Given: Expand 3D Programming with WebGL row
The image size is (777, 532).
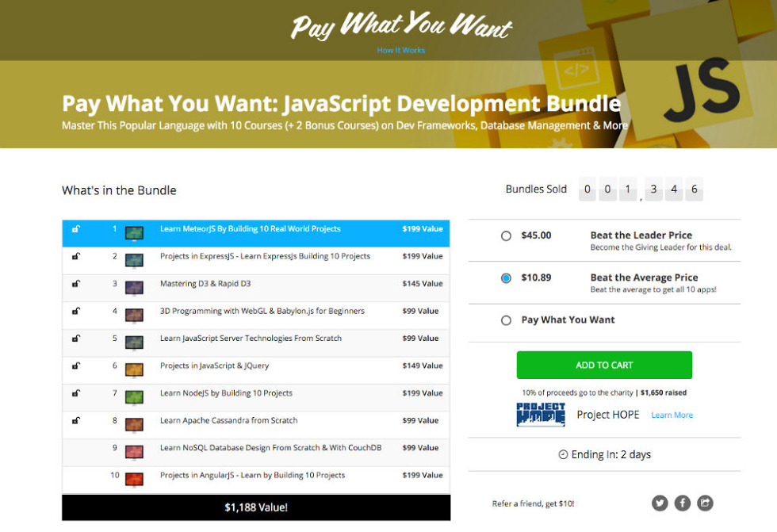Looking at the screenshot, I should click(262, 312).
